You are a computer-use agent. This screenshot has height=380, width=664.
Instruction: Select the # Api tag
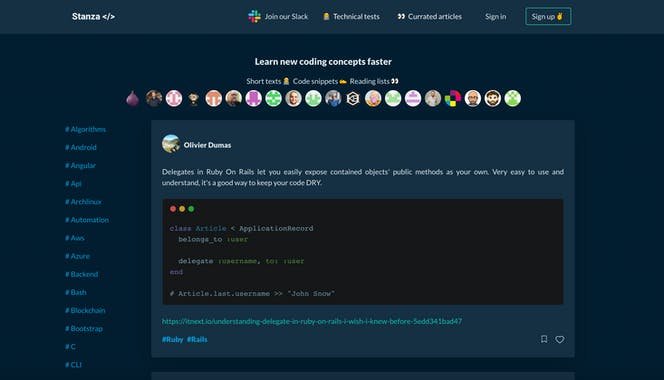point(73,184)
